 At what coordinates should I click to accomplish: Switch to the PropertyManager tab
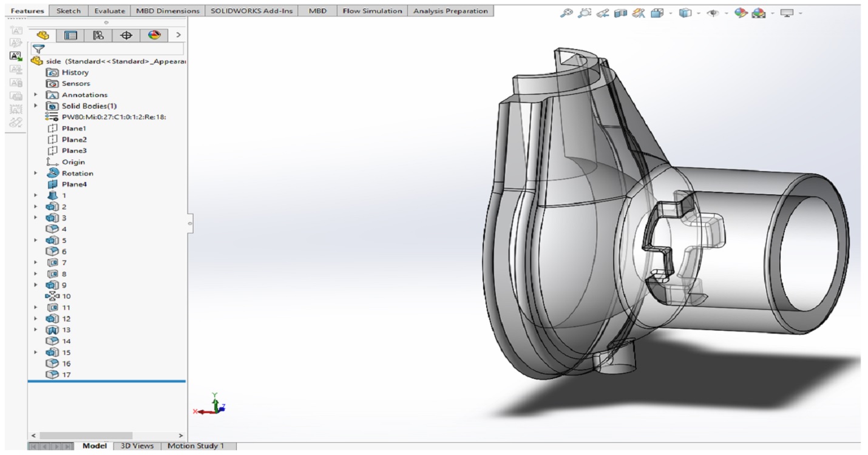click(x=70, y=35)
